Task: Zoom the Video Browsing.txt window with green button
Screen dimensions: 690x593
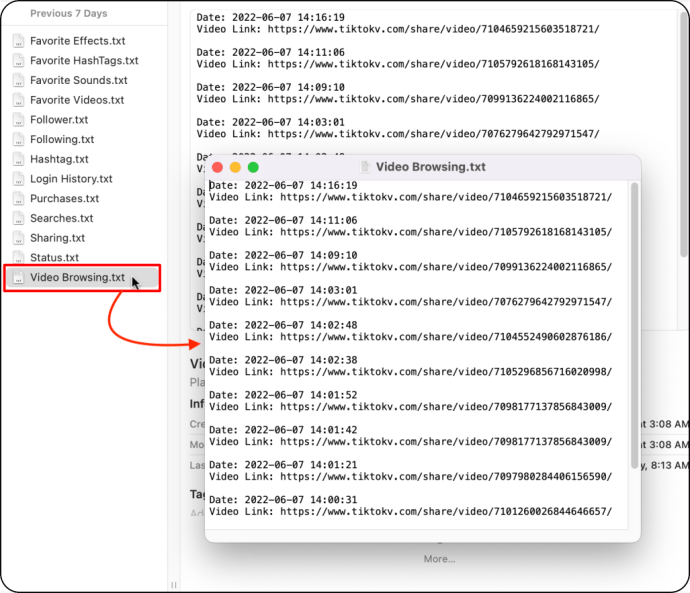Action: [x=253, y=167]
